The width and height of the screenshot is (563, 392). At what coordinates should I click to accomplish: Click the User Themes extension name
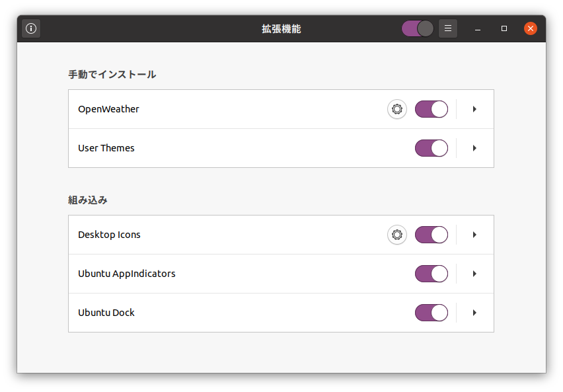106,148
